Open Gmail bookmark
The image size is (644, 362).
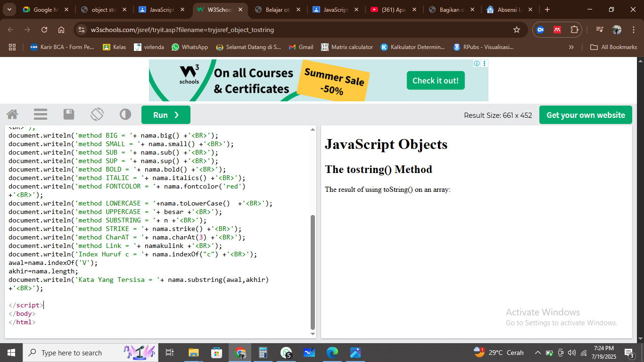coord(301,47)
